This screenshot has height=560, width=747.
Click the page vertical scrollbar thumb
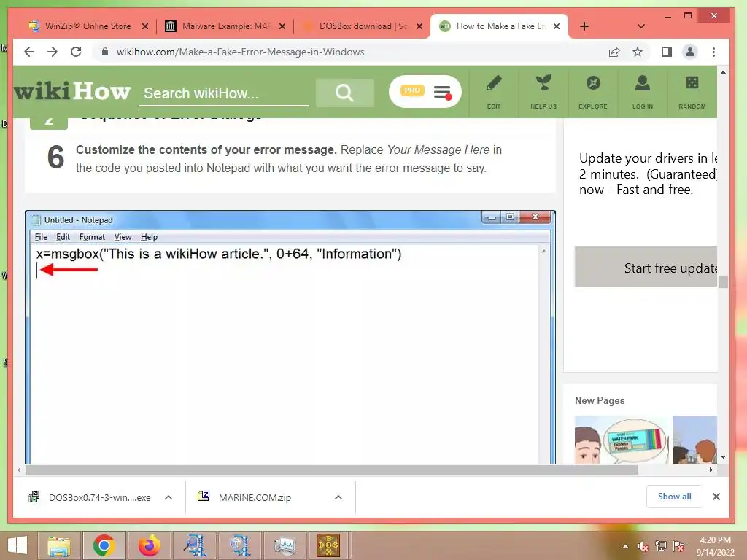pyautogui.click(x=723, y=282)
